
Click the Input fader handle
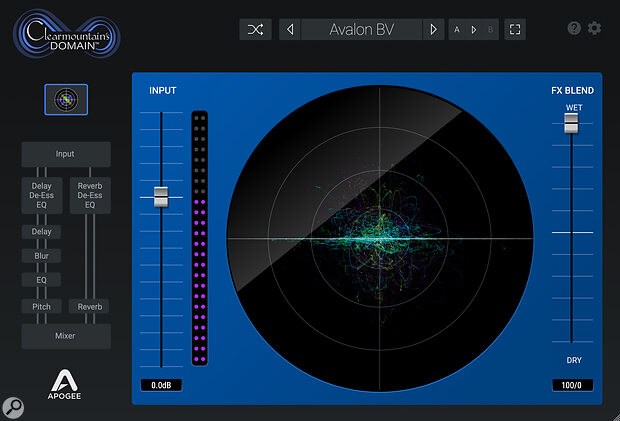(161, 197)
